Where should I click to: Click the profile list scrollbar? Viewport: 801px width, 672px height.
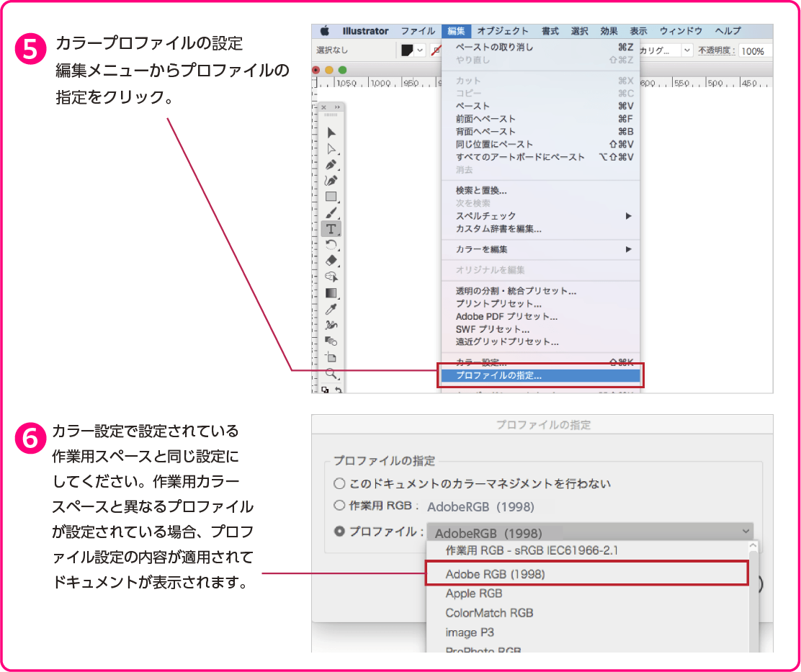pos(753,596)
